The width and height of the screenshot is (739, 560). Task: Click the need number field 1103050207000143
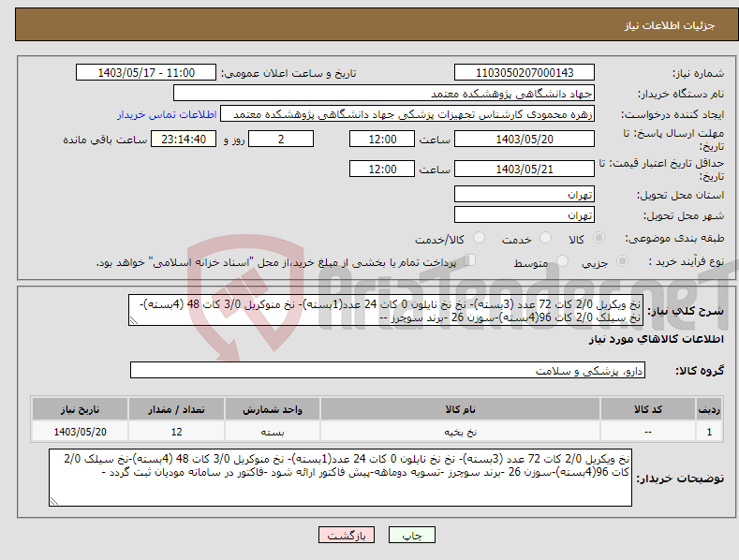(x=525, y=73)
